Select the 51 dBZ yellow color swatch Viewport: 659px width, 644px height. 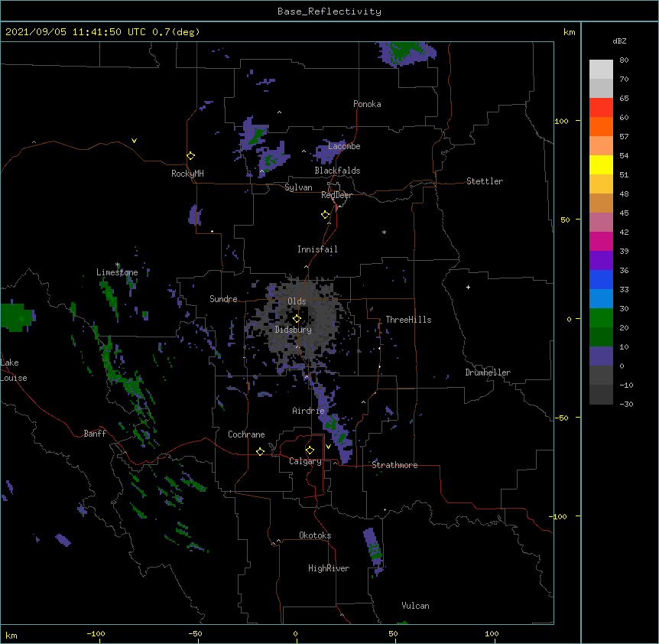point(601,164)
